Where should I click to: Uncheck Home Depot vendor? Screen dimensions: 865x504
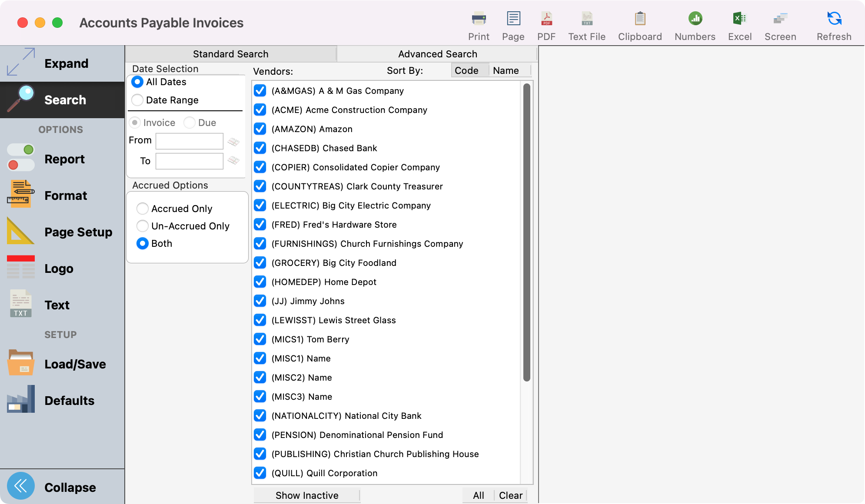[260, 282]
